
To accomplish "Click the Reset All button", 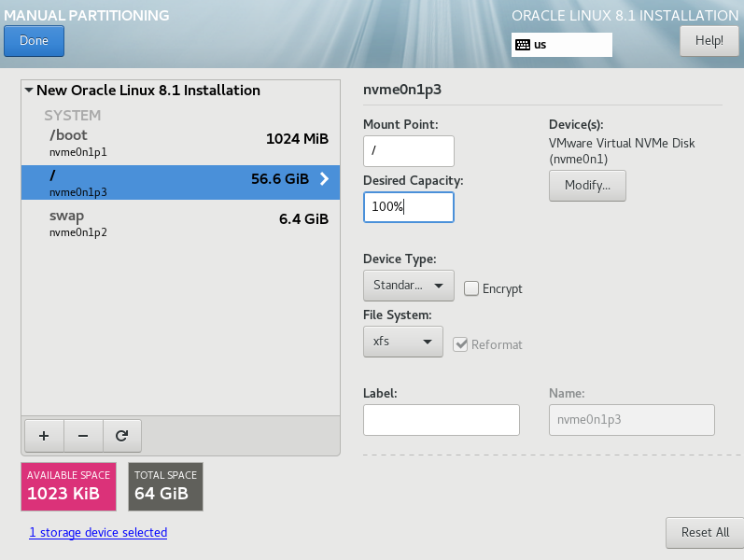I will point(705,533).
